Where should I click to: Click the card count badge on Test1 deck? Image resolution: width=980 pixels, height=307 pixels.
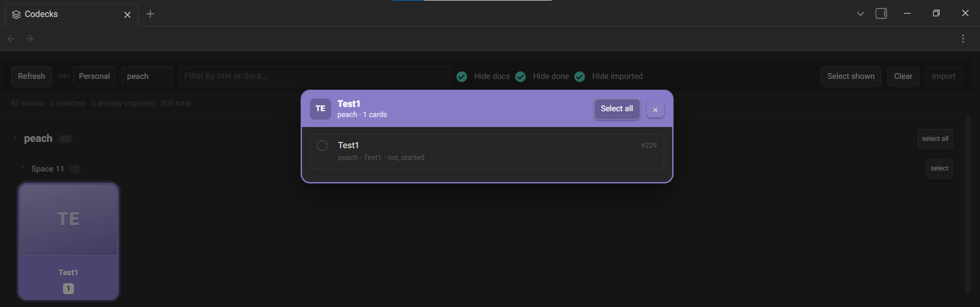pos(68,288)
